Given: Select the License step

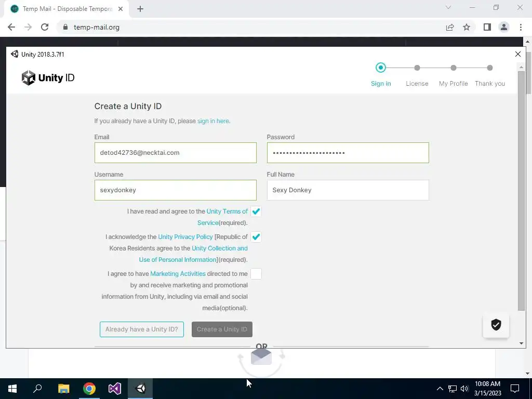Looking at the screenshot, I should point(417,75).
